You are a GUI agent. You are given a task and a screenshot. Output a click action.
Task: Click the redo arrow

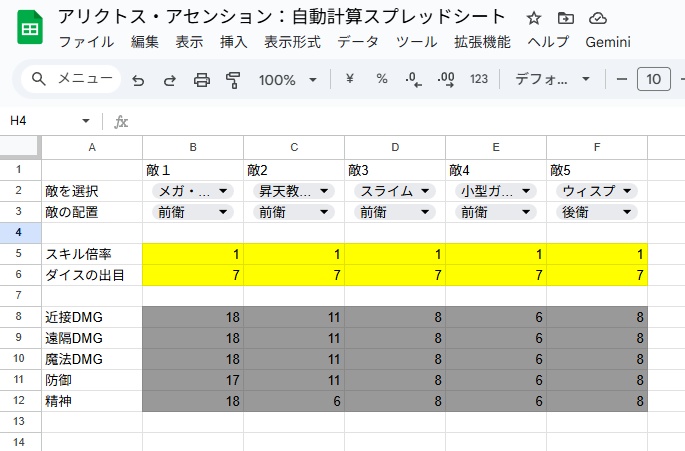tap(170, 80)
